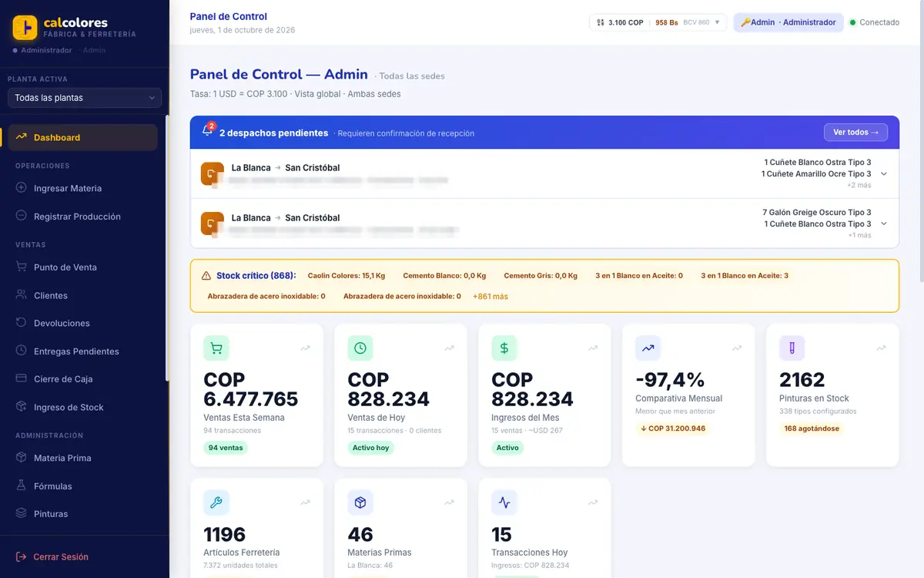Click the Devoluciones return icon
924x578 pixels.
point(21,323)
